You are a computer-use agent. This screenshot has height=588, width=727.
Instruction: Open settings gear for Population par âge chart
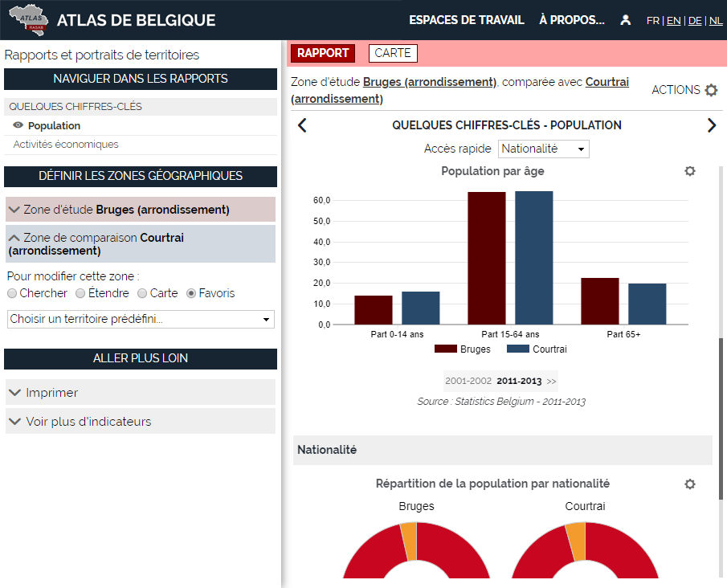point(690,171)
